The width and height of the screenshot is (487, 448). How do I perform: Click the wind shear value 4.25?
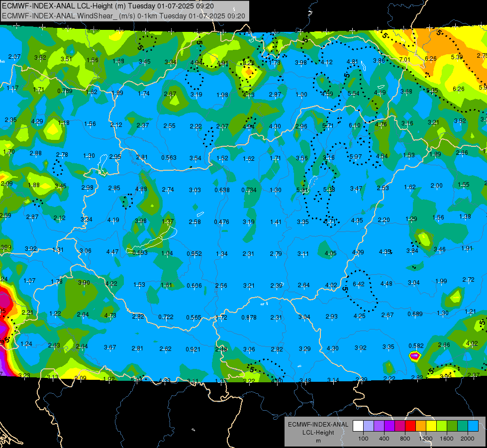click(359, 316)
